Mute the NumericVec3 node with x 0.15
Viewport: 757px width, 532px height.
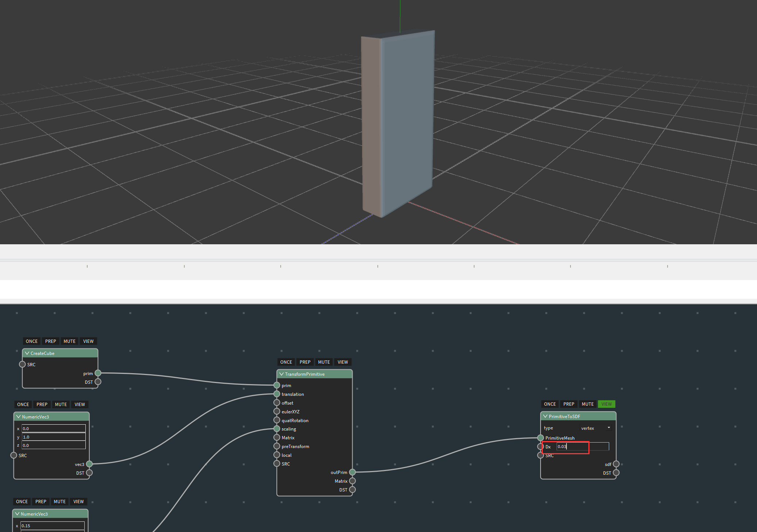59,501
